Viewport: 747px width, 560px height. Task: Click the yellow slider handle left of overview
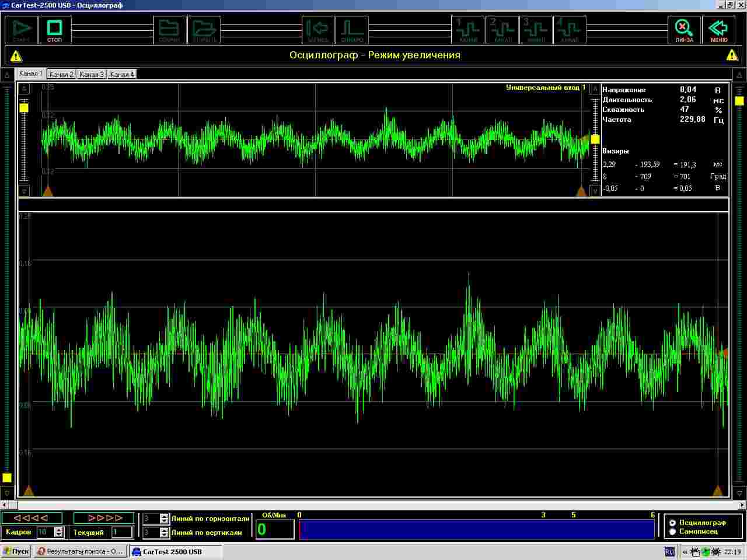(x=24, y=108)
